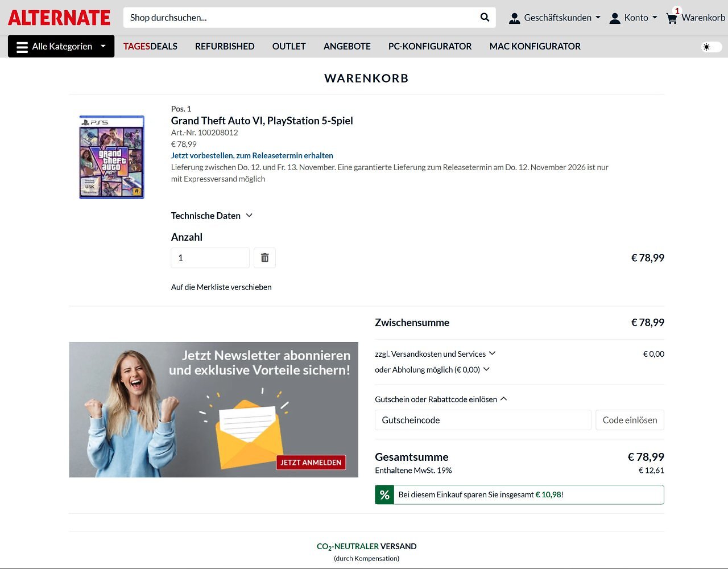Open the shopping cart icon
Screen dimensions: 728x569
point(672,18)
